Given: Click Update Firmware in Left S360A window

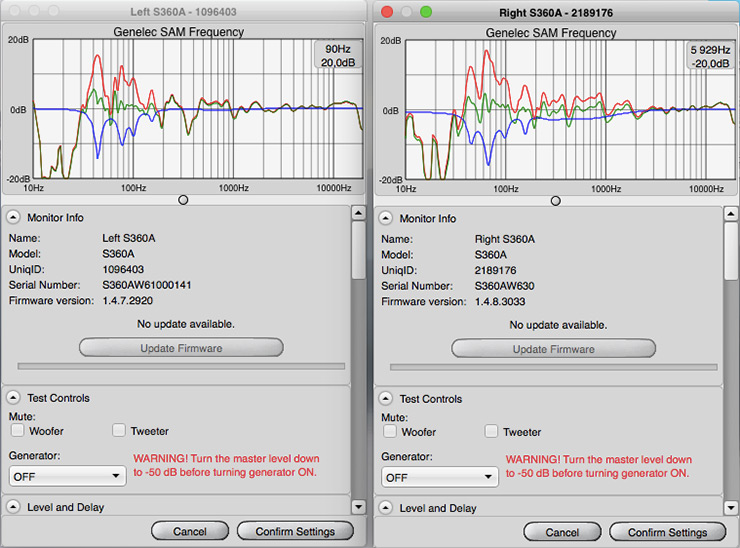Looking at the screenshot, I should tap(181, 348).
